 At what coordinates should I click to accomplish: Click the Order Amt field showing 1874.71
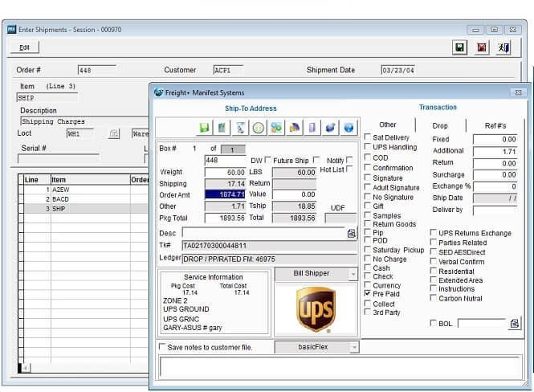pos(225,194)
